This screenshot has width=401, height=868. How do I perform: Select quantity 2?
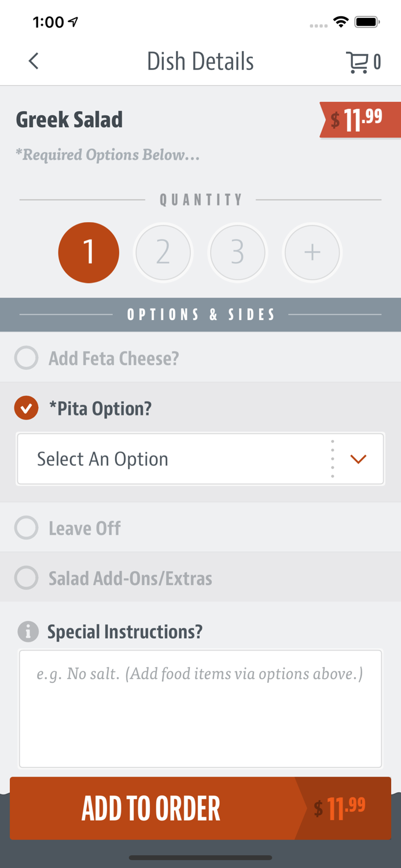point(163,252)
